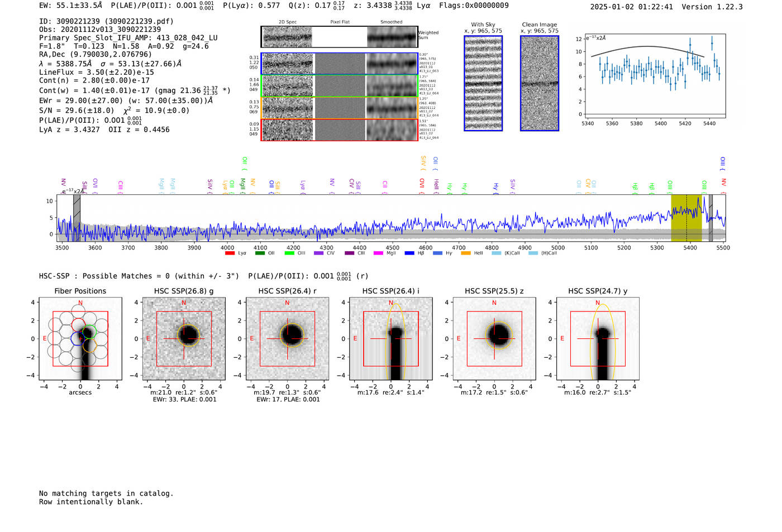Click the Lyα red legend swatch
The width and height of the screenshot is (782, 532).
coord(230,253)
